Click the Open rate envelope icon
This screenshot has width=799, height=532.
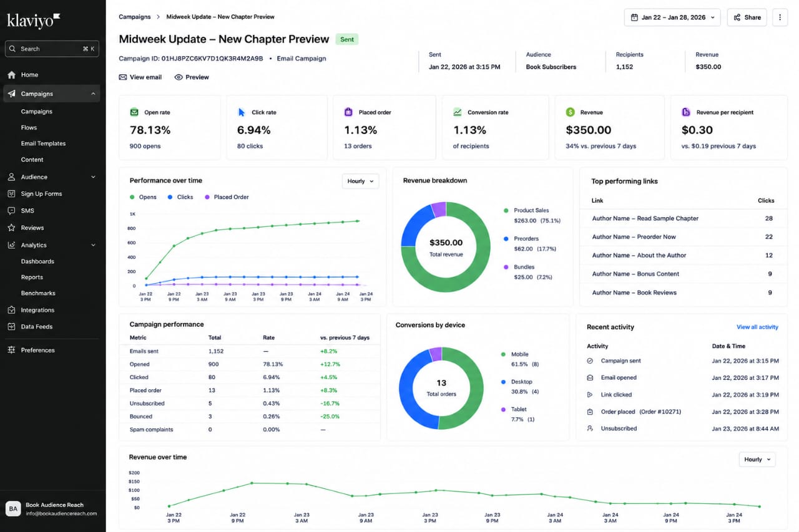[x=134, y=112]
